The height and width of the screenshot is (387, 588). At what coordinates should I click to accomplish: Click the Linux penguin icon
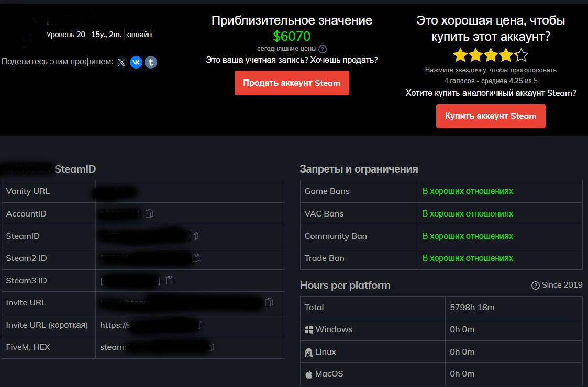(308, 352)
